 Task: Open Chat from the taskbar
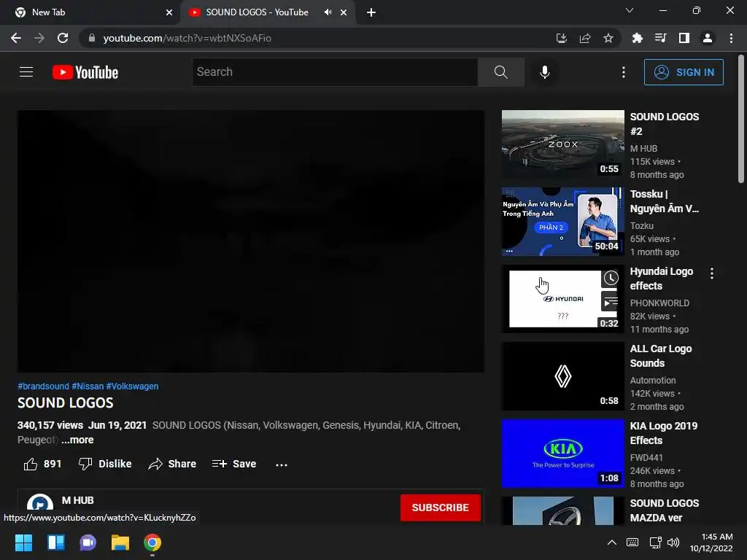tap(88, 542)
